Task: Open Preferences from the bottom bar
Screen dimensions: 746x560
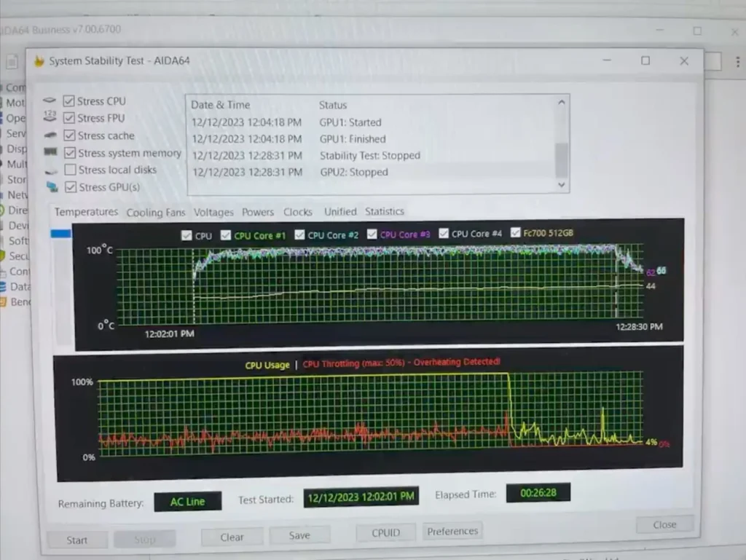Action: [452, 532]
